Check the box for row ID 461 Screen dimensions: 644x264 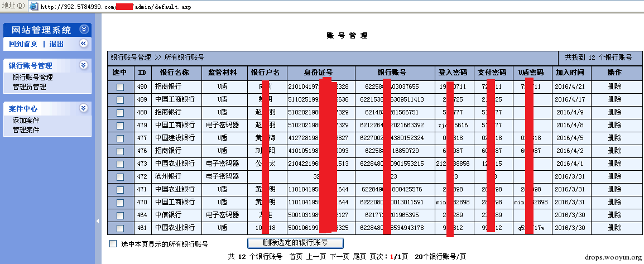(x=120, y=228)
